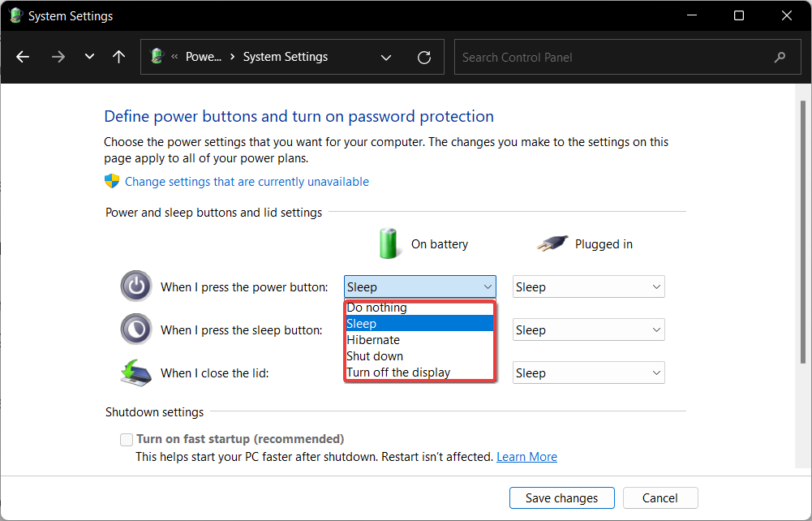This screenshot has height=521, width=812.
Task: Click 'When I close the lid:' label
Action: pos(214,372)
